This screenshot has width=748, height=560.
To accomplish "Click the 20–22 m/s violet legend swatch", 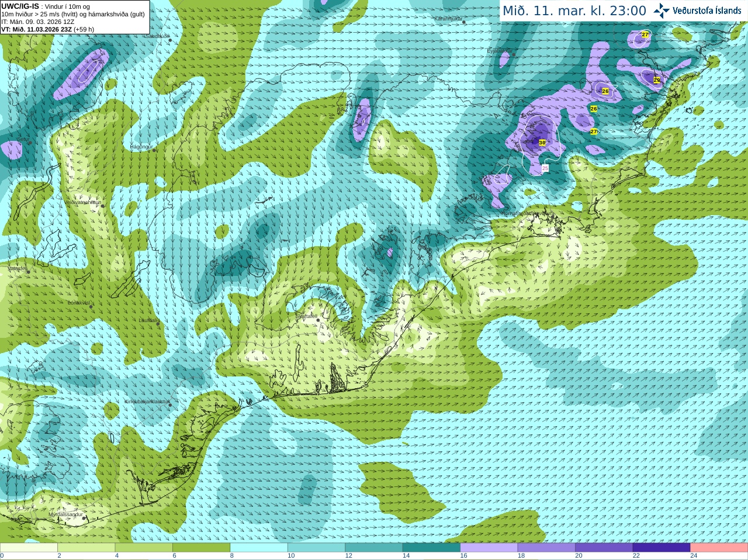I will [x=604, y=548].
